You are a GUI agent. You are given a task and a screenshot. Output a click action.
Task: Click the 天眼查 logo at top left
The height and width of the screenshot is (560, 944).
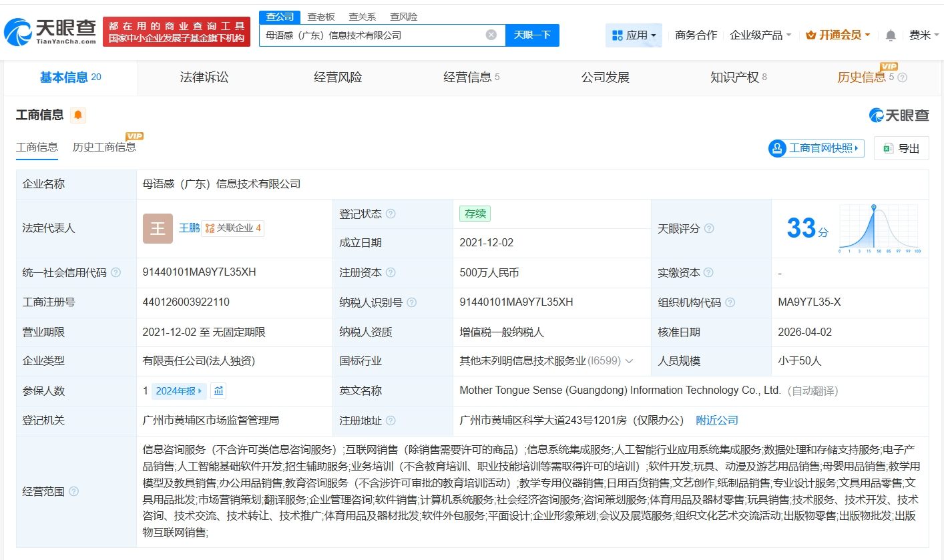(50, 31)
